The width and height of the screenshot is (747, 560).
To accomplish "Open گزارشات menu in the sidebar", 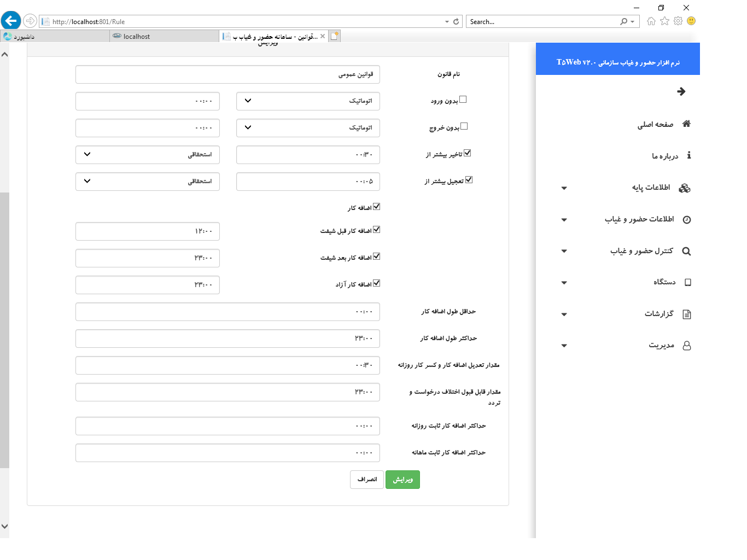I will coord(659,314).
